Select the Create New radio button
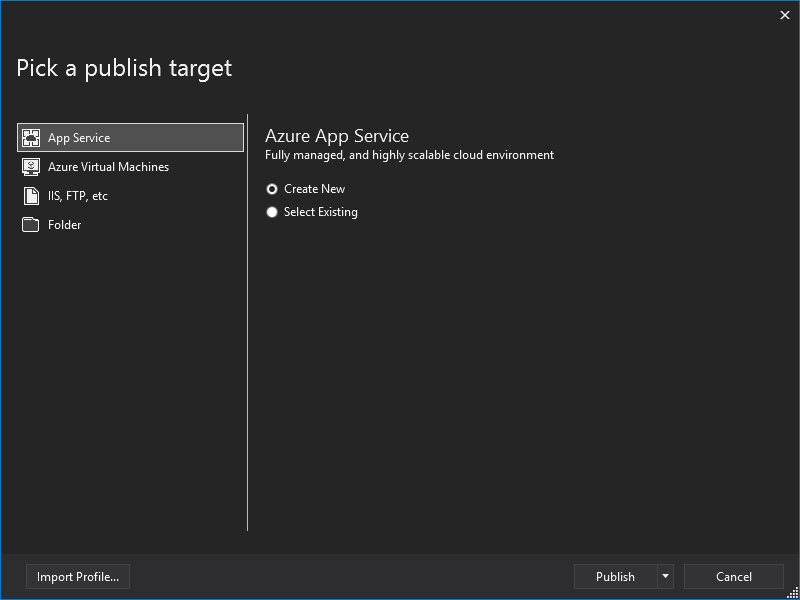800x600 pixels. (272, 189)
